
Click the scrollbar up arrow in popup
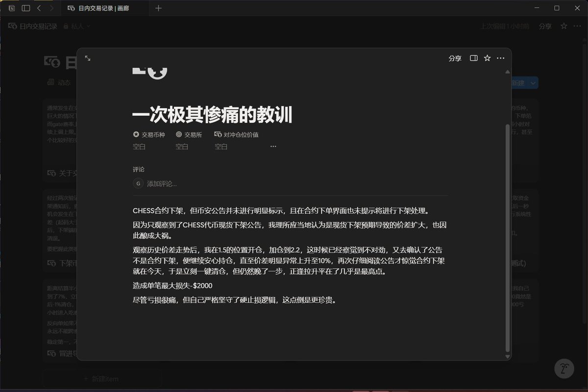click(x=507, y=72)
